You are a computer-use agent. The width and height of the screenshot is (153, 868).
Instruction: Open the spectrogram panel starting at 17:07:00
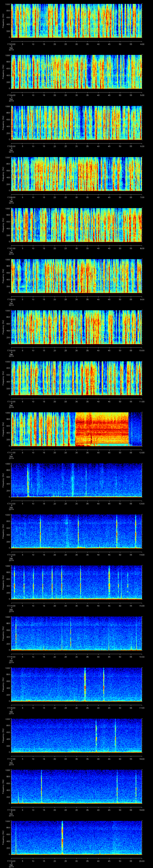[x=77, y=225]
